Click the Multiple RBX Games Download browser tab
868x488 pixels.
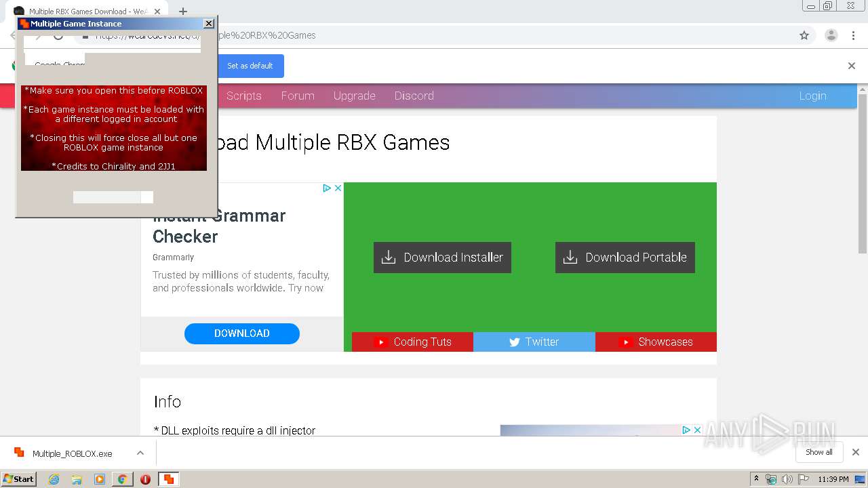[88, 12]
